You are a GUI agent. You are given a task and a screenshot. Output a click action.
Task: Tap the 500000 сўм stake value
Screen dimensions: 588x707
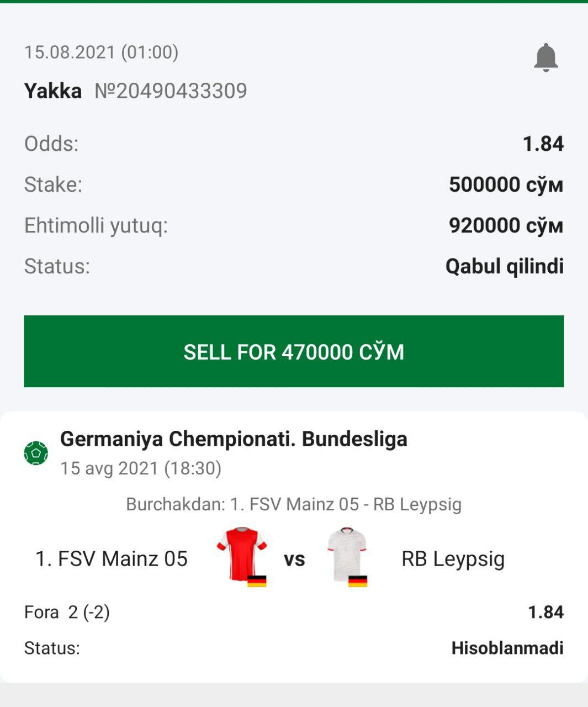pyautogui.click(x=506, y=184)
